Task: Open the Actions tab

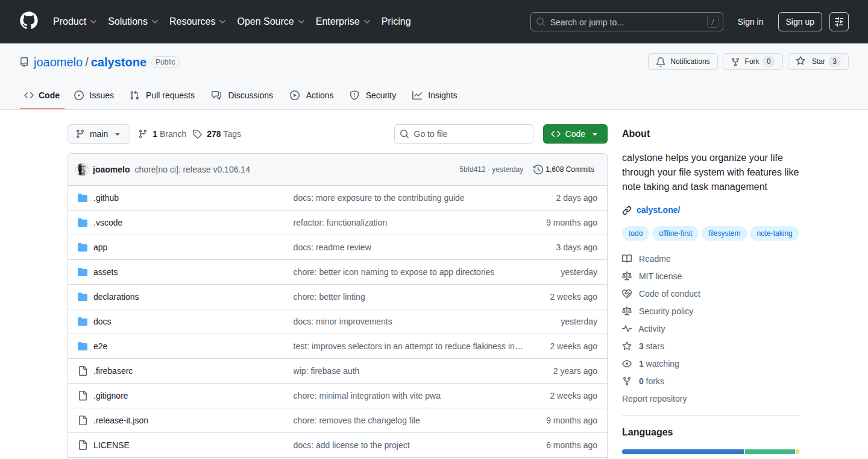Action: pos(312,95)
